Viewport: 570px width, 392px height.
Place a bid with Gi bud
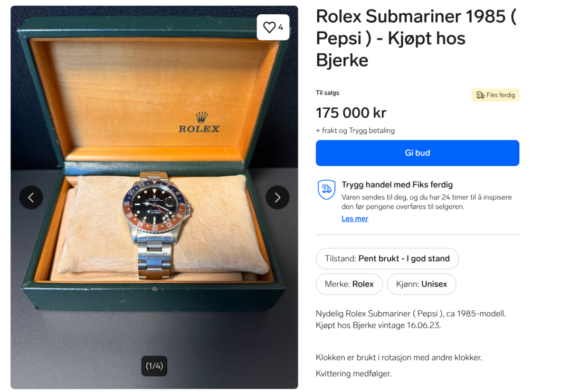coord(417,153)
